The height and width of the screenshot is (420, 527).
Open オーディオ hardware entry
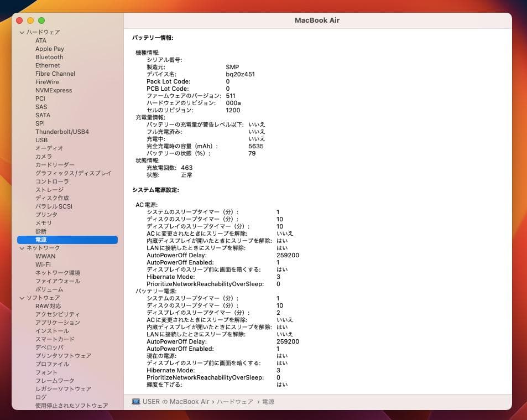(x=49, y=148)
